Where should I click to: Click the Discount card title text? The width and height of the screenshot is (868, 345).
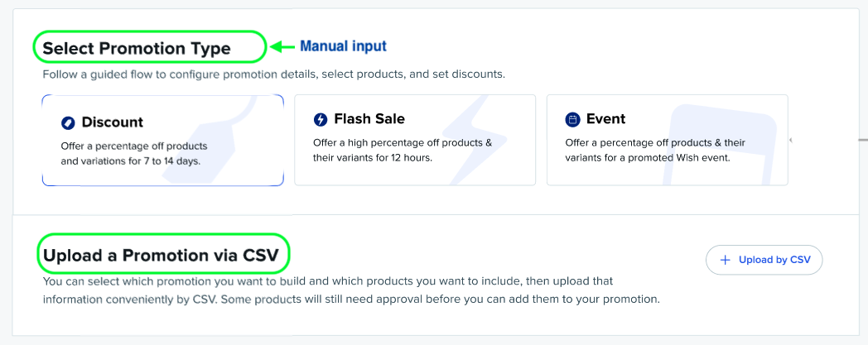pos(112,122)
